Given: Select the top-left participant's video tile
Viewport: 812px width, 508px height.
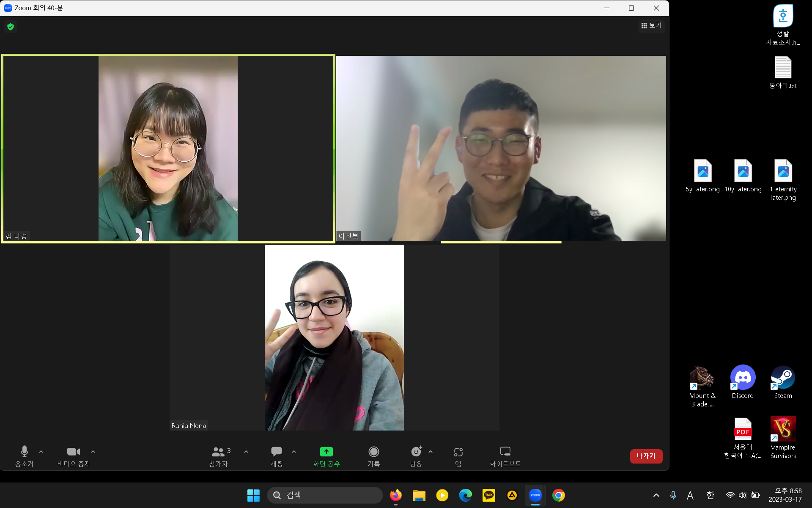Looking at the screenshot, I should [x=168, y=149].
